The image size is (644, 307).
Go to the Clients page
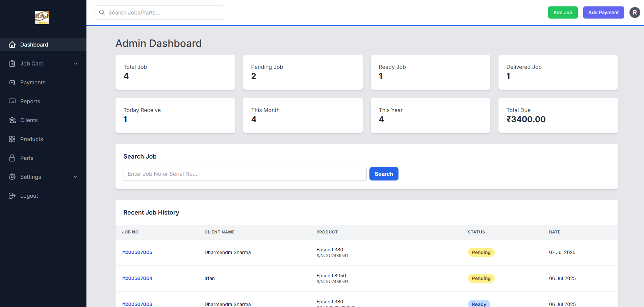[29, 120]
